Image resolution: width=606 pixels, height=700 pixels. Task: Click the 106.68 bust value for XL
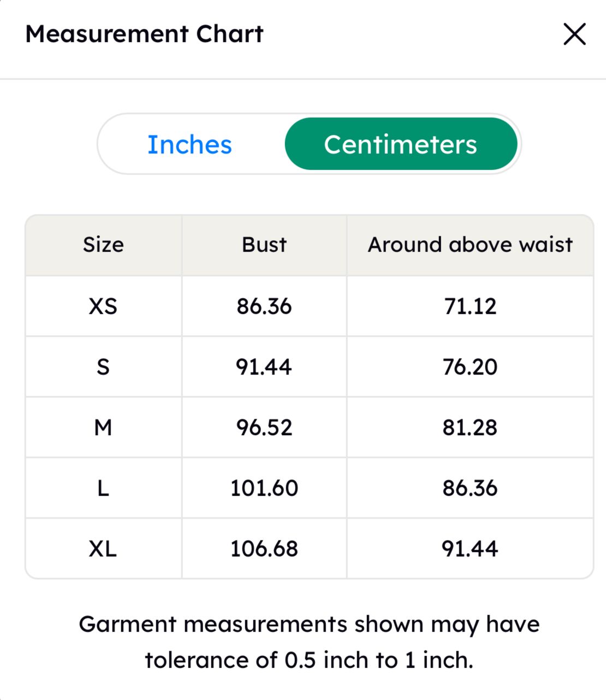point(264,549)
